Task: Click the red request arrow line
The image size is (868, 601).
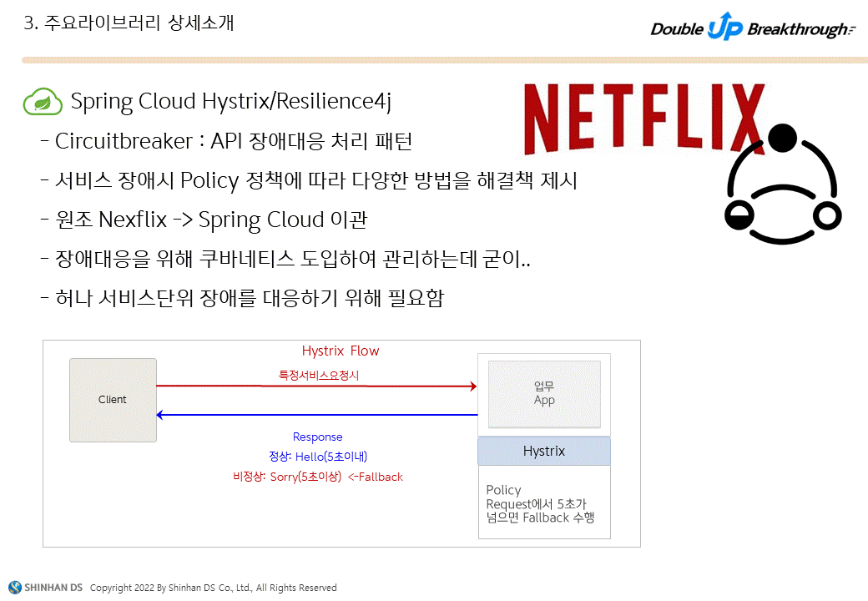Action: (316, 386)
